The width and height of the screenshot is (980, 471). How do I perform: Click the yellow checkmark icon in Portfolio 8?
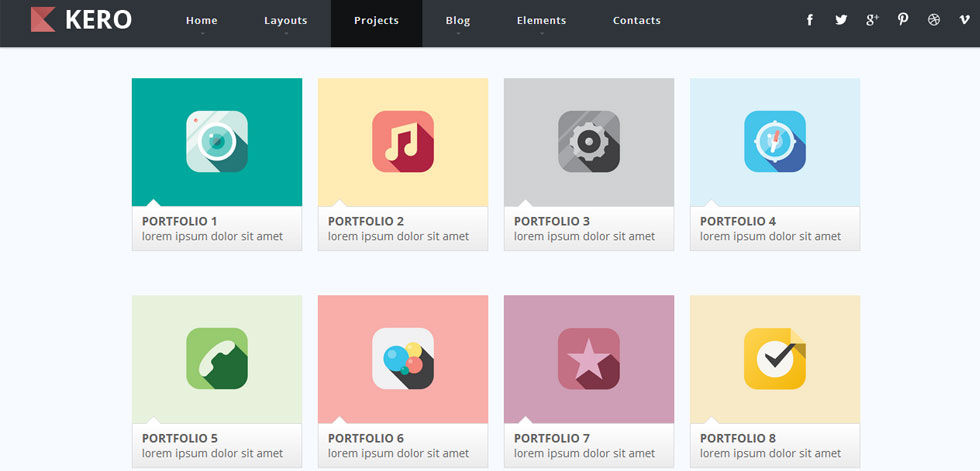pyautogui.click(x=775, y=359)
